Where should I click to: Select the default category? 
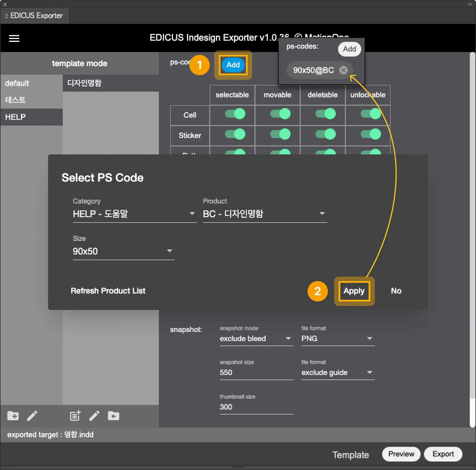(31, 83)
